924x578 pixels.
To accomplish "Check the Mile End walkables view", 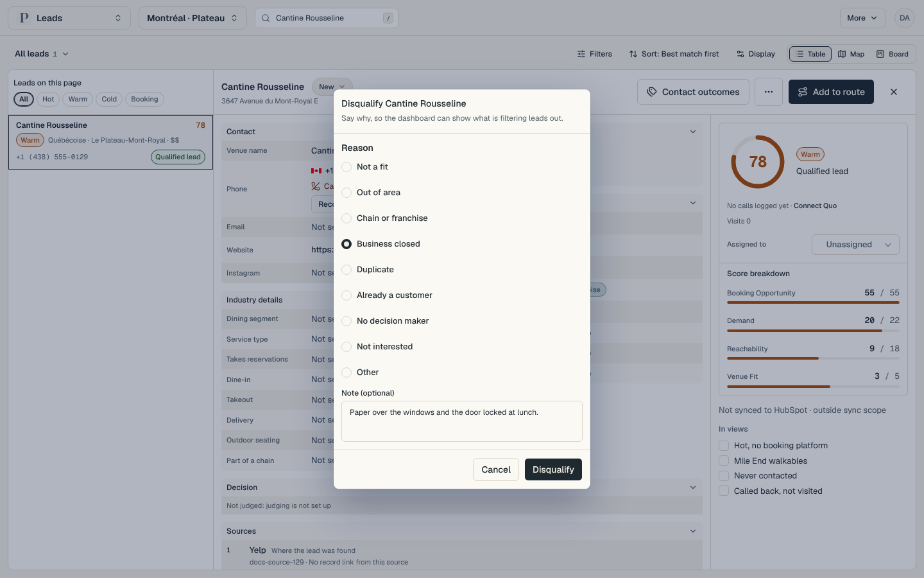I will [x=724, y=460].
